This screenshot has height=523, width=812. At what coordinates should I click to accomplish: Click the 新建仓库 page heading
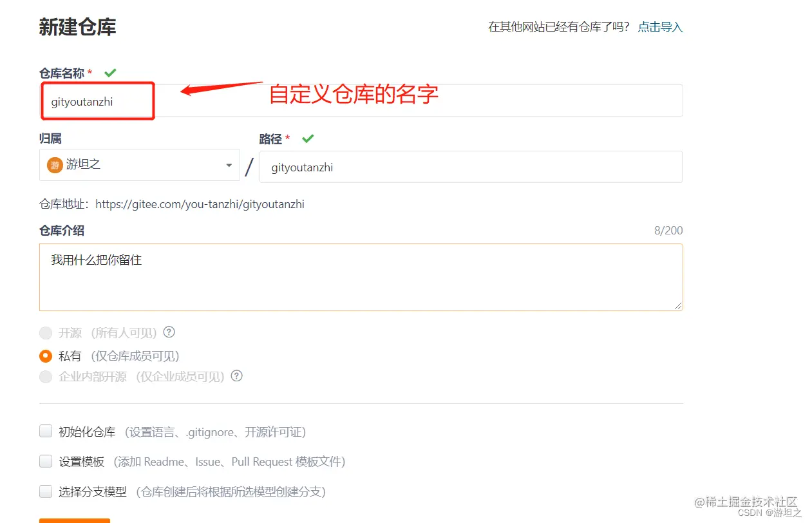pos(77,28)
